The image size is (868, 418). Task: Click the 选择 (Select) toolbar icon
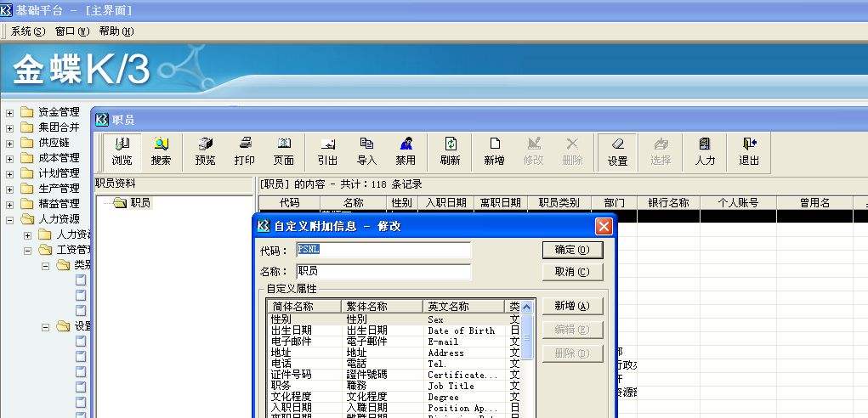[661, 152]
